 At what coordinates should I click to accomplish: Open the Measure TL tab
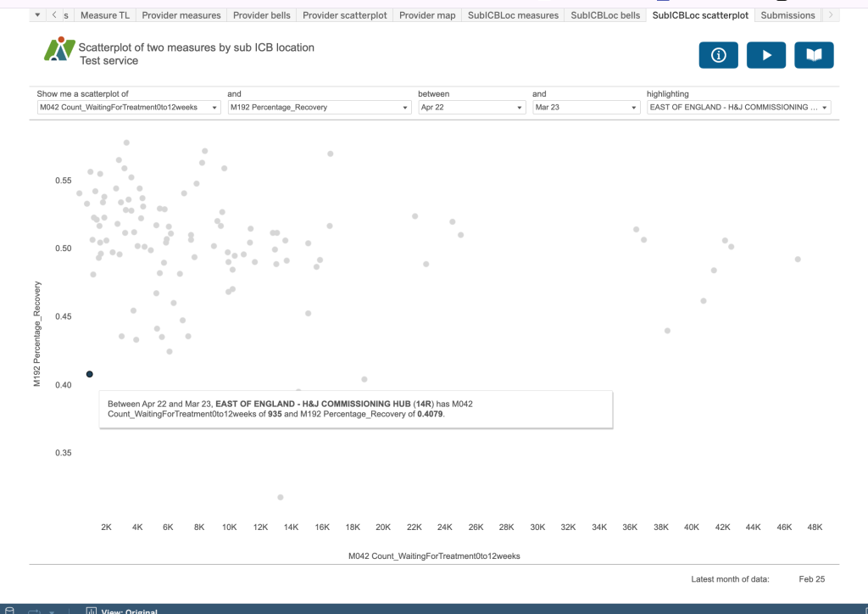[105, 15]
